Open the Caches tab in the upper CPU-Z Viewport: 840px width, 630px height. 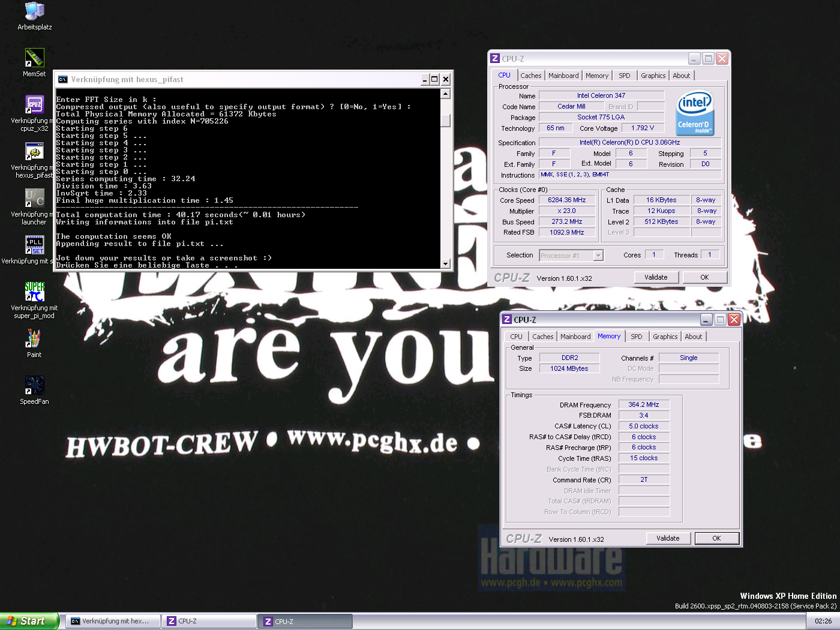coord(530,76)
